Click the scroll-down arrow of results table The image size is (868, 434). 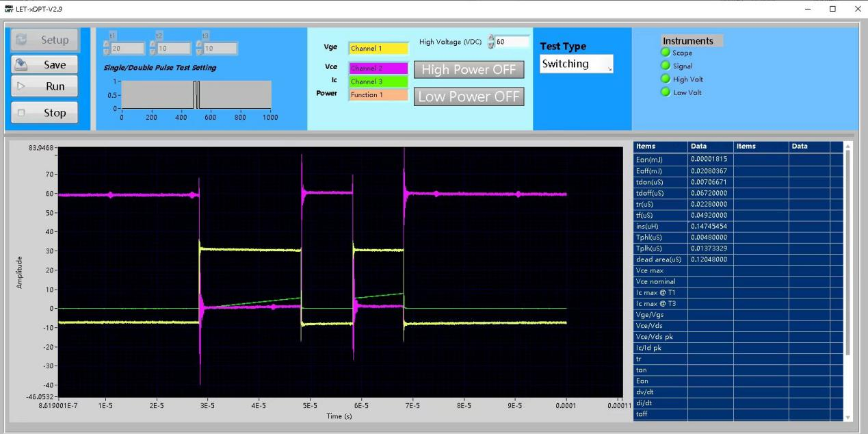click(x=848, y=417)
